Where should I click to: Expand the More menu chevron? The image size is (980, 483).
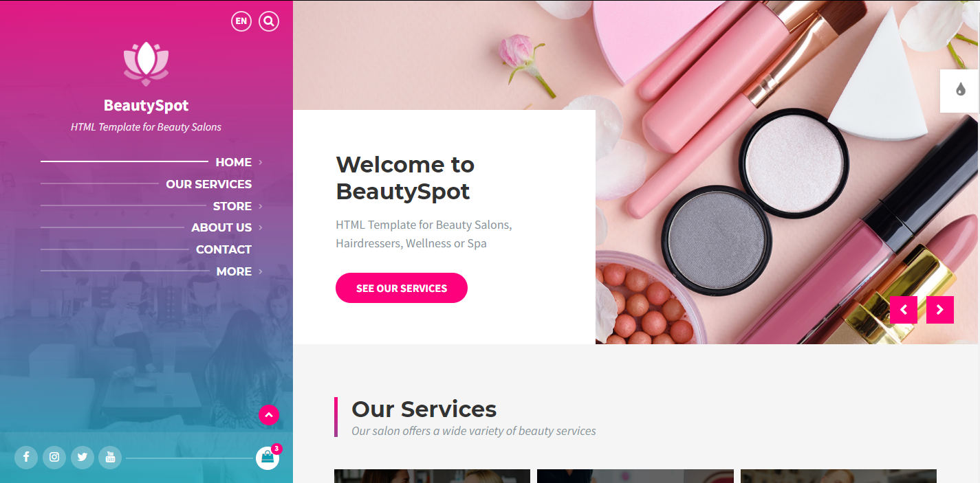(x=261, y=271)
